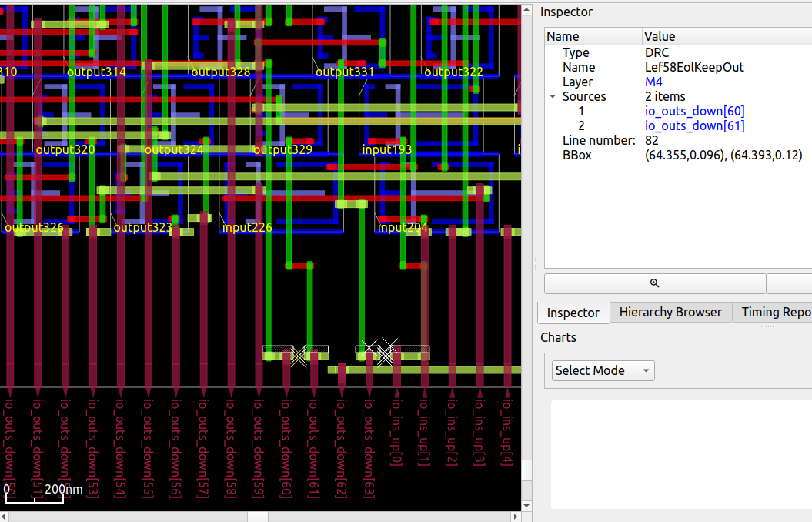The width and height of the screenshot is (812, 522).
Task: Switch to the Hierarchy Browser tab
Action: tap(670, 312)
